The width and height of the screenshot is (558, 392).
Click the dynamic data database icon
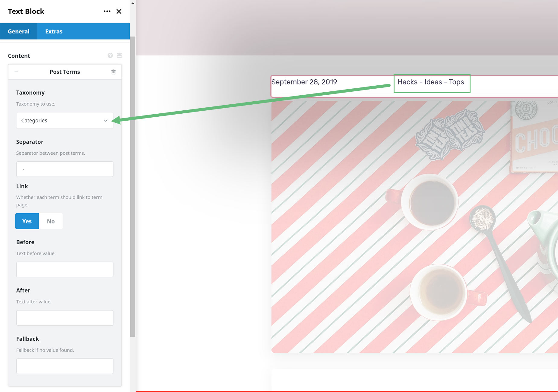coord(119,55)
